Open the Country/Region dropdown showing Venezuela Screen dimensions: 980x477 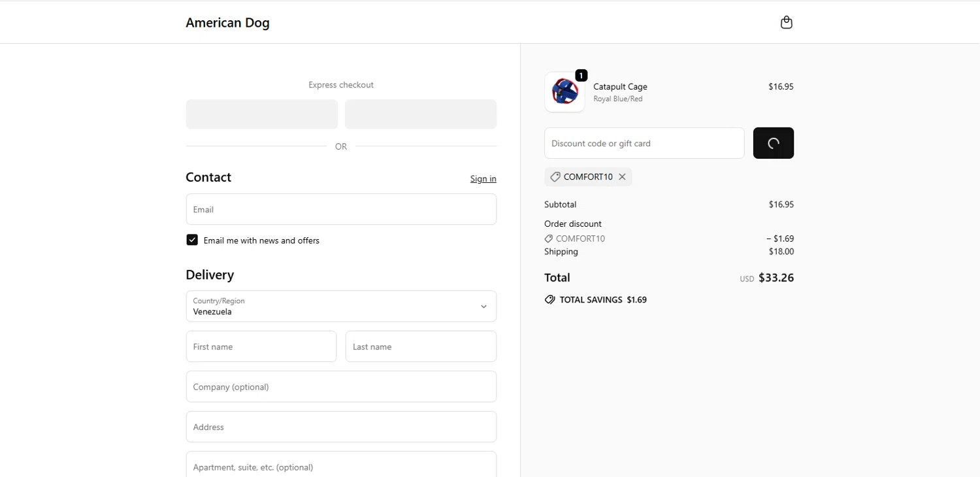point(341,306)
